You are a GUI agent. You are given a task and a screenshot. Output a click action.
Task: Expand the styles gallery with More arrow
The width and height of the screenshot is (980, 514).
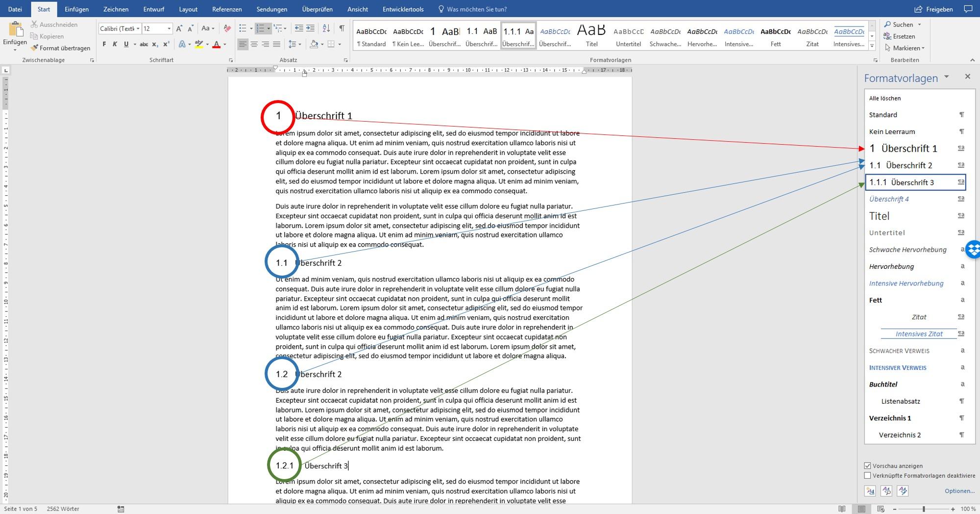pyautogui.click(x=872, y=45)
